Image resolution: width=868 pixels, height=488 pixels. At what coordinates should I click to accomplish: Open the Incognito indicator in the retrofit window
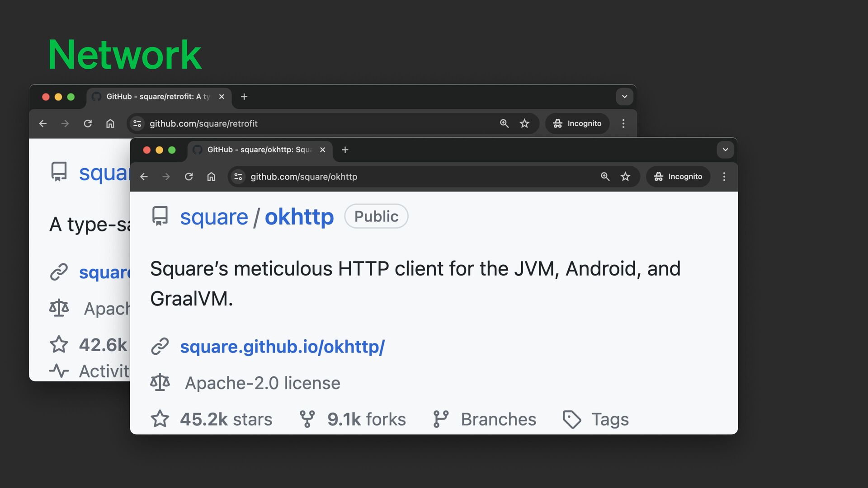[577, 123]
